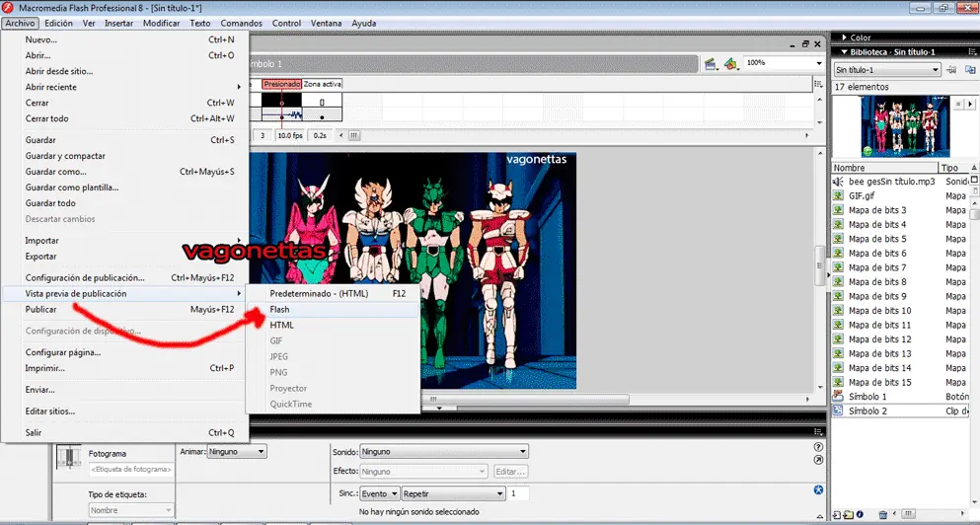This screenshot has width=980, height=525.
Task: Open the Comandos menu
Action: [x=241, y=23]
